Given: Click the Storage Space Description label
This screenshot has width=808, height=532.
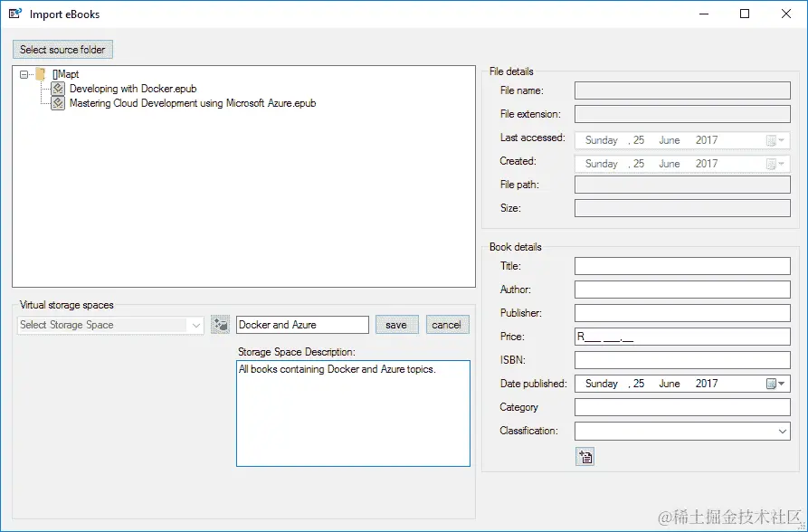Looking at the screenshot, I should 296,352.
